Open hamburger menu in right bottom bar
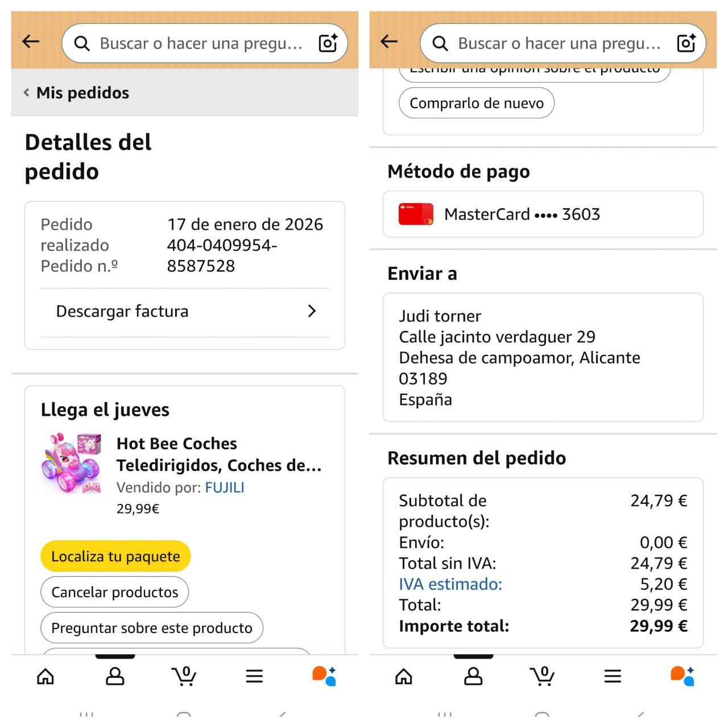 coord(613,676)
